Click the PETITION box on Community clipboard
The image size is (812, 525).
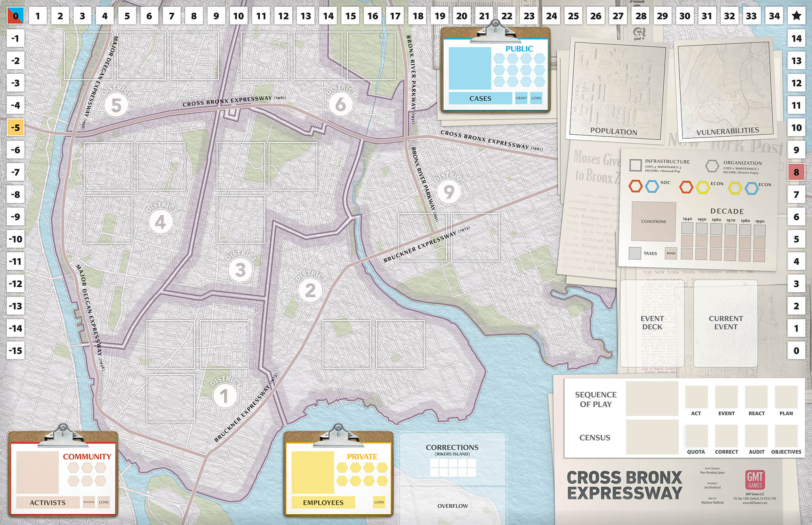point(89,502)
